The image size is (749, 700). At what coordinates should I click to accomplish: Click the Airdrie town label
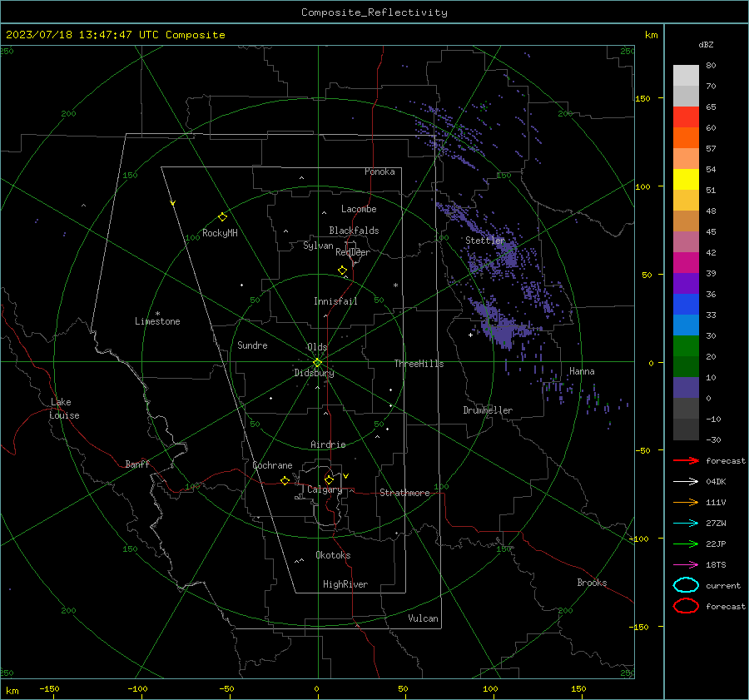click(328, 444)
